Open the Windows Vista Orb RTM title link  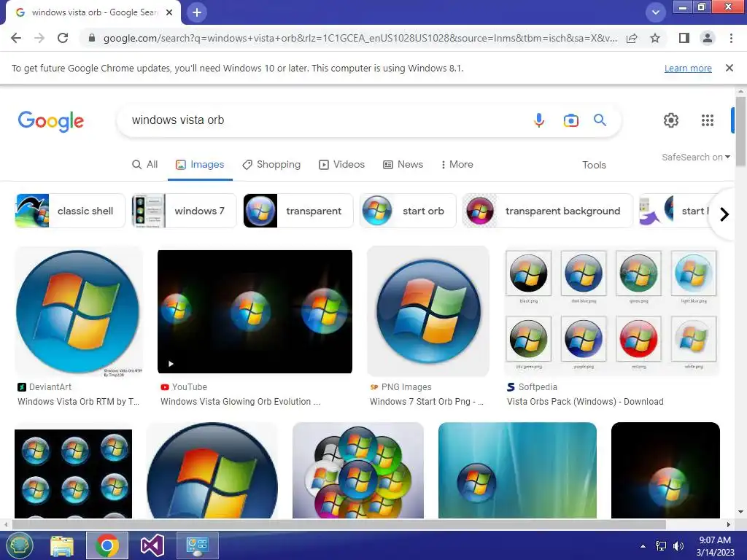coord(79,402)
